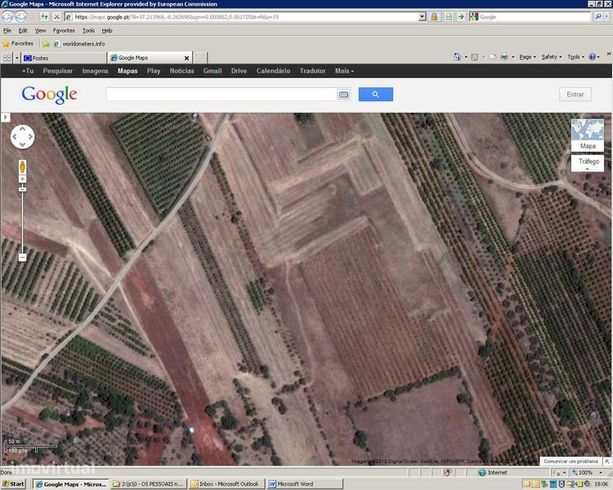Open the Gmail link

(x=212, y=71)
